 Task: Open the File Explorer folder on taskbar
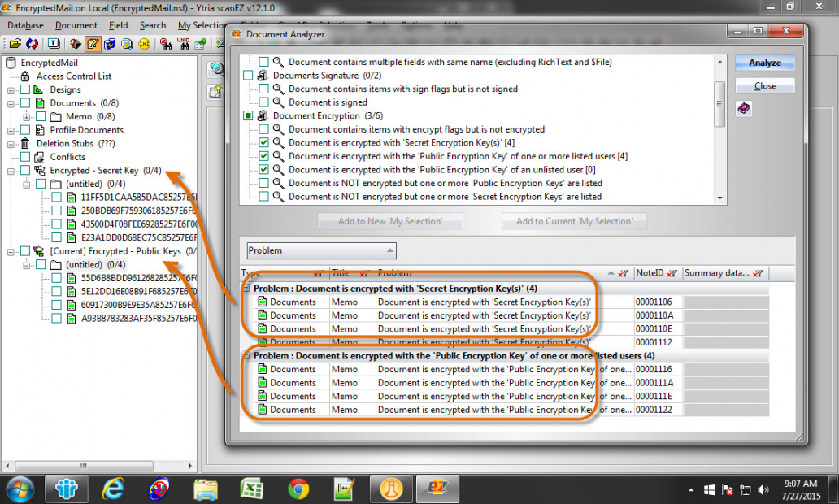click(206, 489)
